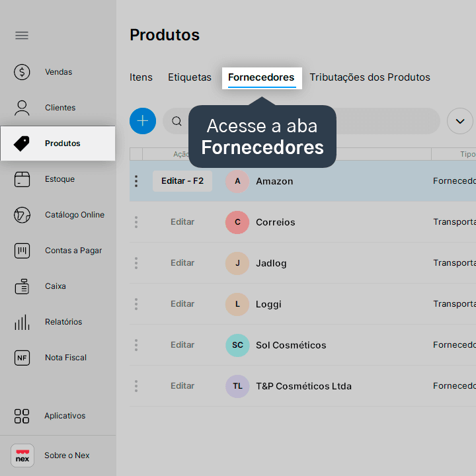The height and width of the screenshot is (476, 476).
Task: Go to Nota Fiscal menu item
Action: coord(65,358)
